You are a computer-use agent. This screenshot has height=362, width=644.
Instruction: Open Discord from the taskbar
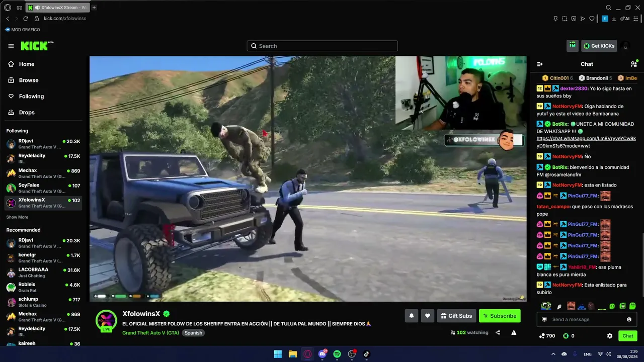point(323,354)
